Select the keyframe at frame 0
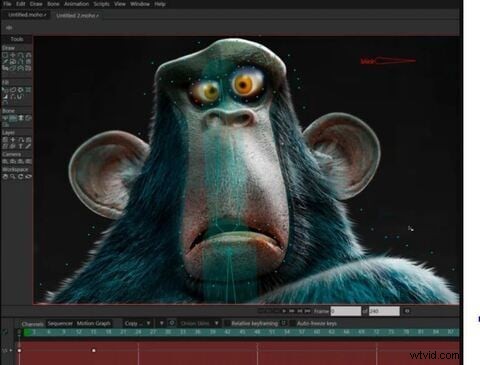Image resolution: width=480 pixels, height=365 pixels. (19, 350)
